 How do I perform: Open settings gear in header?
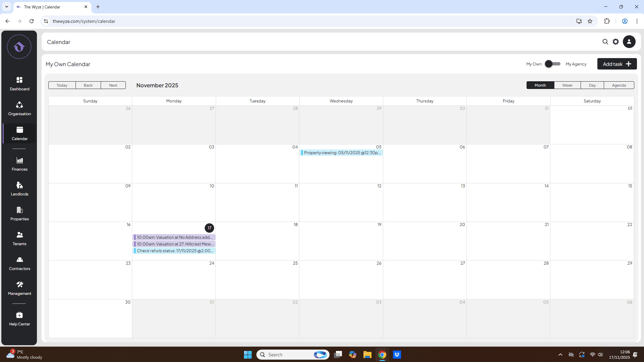click(616, 42)
